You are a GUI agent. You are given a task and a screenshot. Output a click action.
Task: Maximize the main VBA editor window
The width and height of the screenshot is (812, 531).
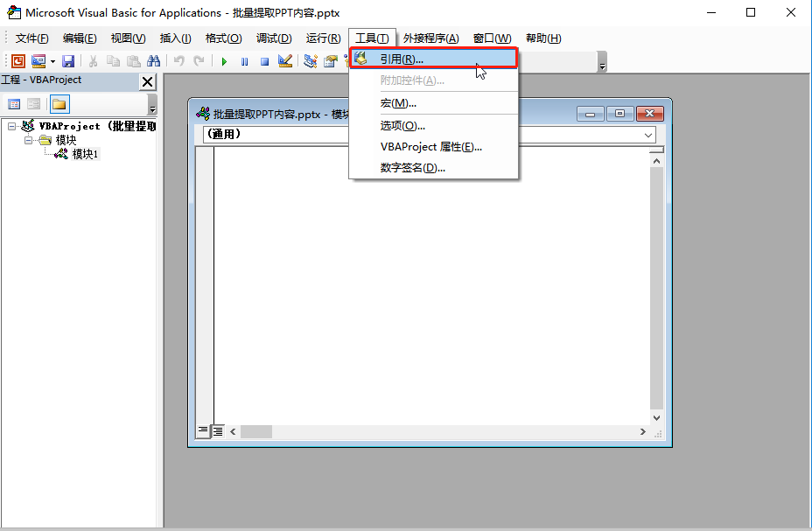751,12
